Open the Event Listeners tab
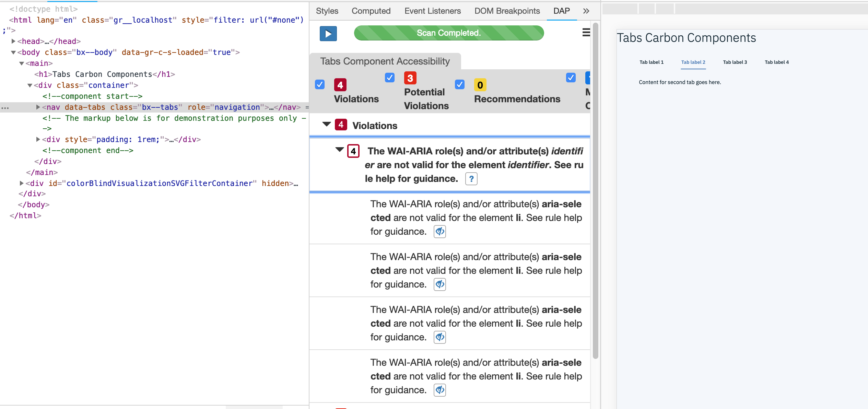 pyautogui.click(x=432, y=11)
